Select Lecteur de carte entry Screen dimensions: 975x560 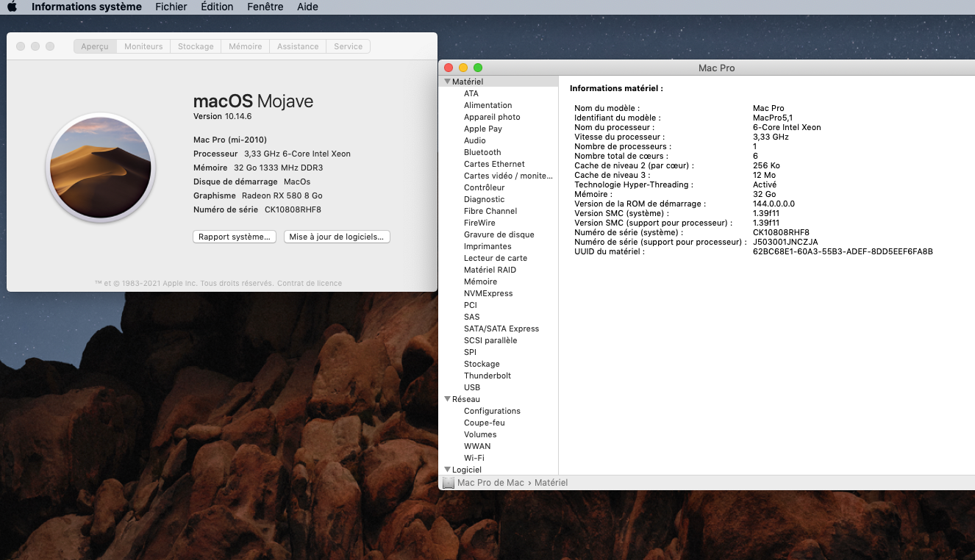tap(496, 258)
